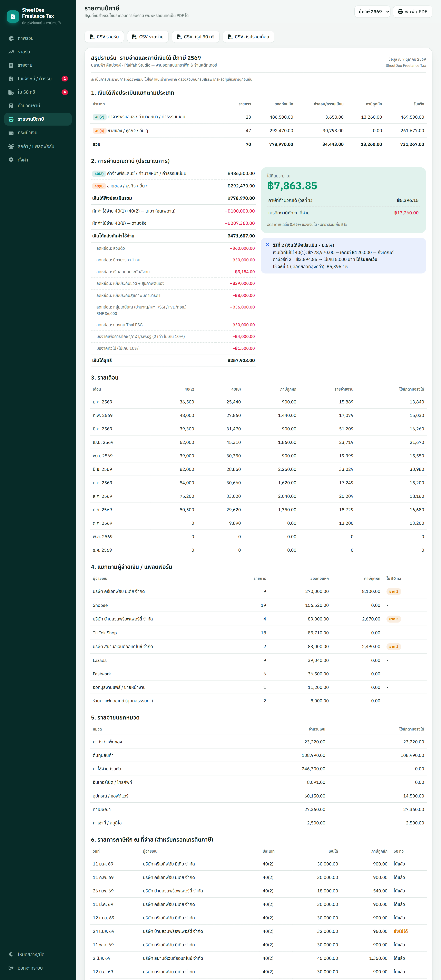Click the ภาพรวม pie chart icon
Screen dimensions: 441x980
pos(11,38)
